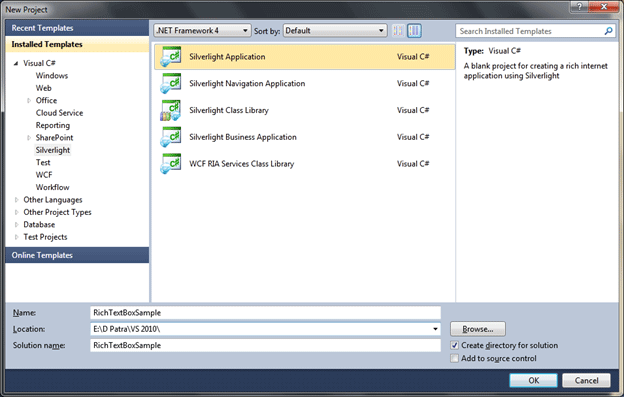
Task: Click the Silverlight Navigation Application template icon
Action: pyautogui.click(x=171, y=83)
